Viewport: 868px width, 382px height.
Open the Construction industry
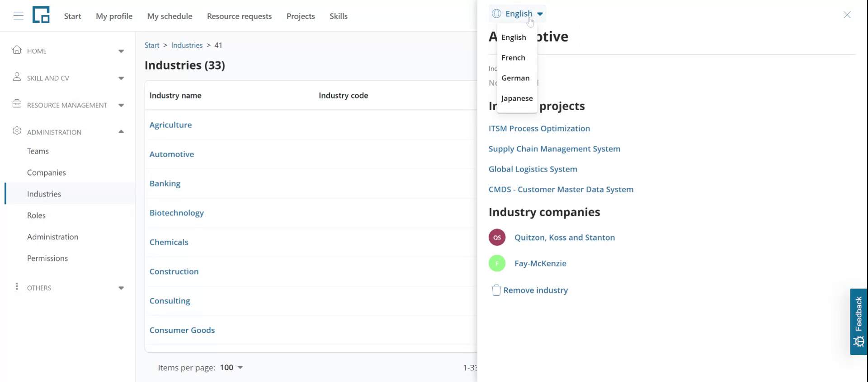click(x=174, y=271)
